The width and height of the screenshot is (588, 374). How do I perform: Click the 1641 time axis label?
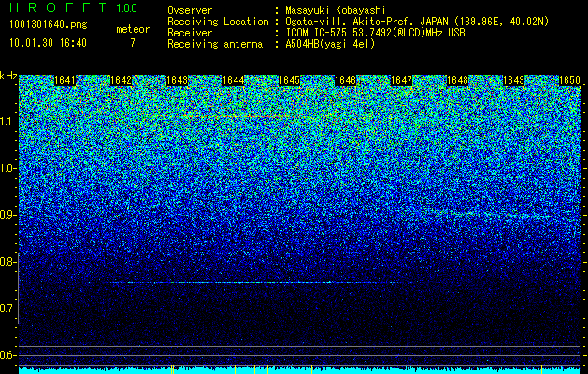pyautogui.click(x=65, y=80)
